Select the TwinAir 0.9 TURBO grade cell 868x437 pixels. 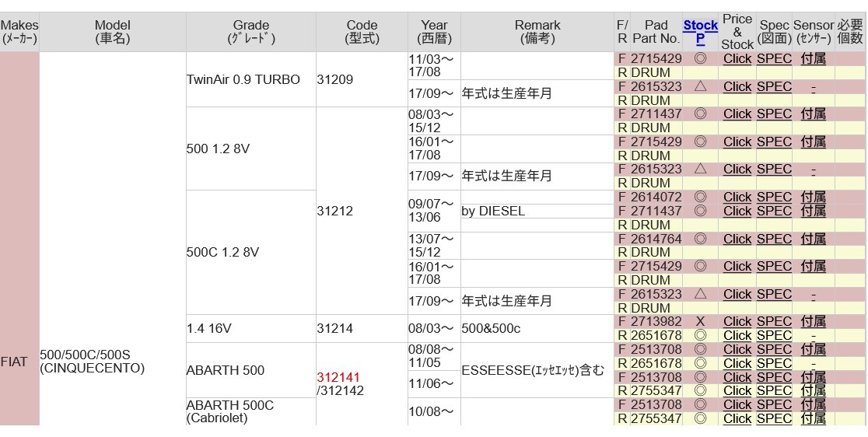[250, 79]
